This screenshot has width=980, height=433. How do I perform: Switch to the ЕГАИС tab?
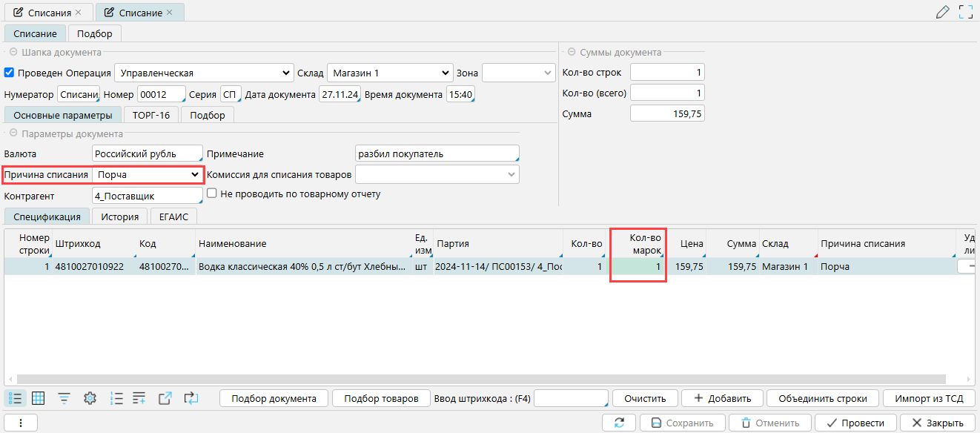pos(173,216)
